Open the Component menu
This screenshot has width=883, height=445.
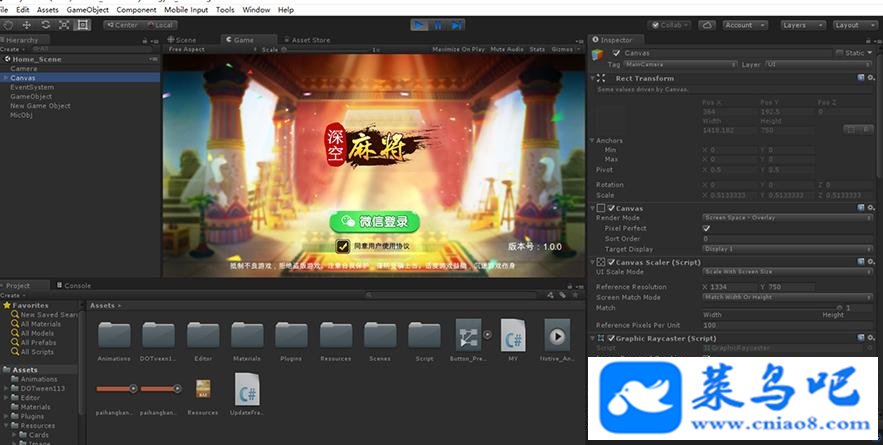[137, 10]
